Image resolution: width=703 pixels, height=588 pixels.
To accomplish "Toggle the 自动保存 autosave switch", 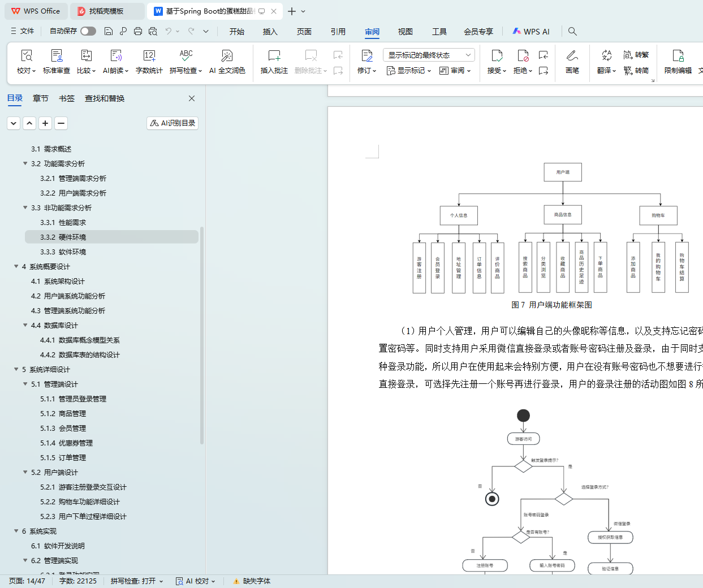I will tap(88, 31).
